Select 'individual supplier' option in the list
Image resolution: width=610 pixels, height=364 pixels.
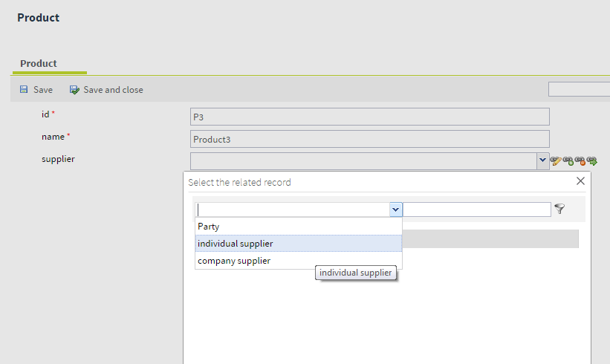pyautogui.click(x=236, y=244)
